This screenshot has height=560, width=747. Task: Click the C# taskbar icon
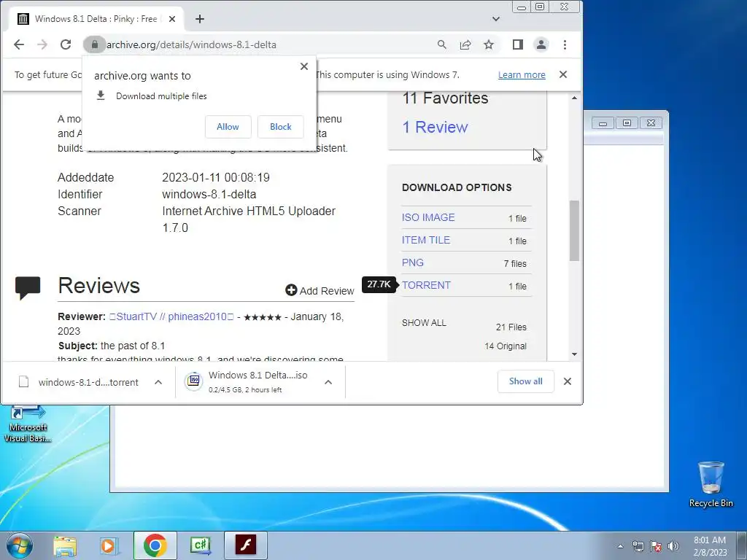(201, 545)
